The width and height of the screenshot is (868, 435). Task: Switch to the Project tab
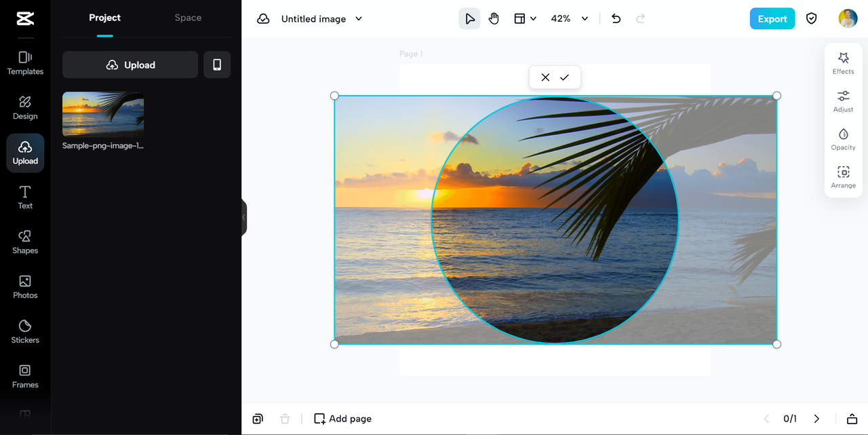104,18
